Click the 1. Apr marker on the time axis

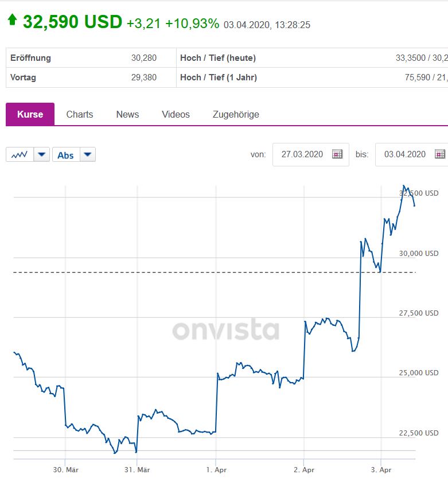coord(216,470)
